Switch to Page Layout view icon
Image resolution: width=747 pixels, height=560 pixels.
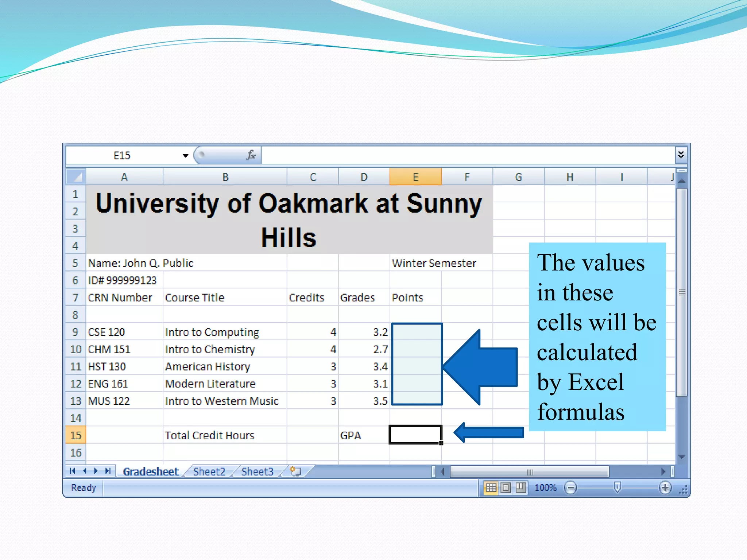coord(506,488)
